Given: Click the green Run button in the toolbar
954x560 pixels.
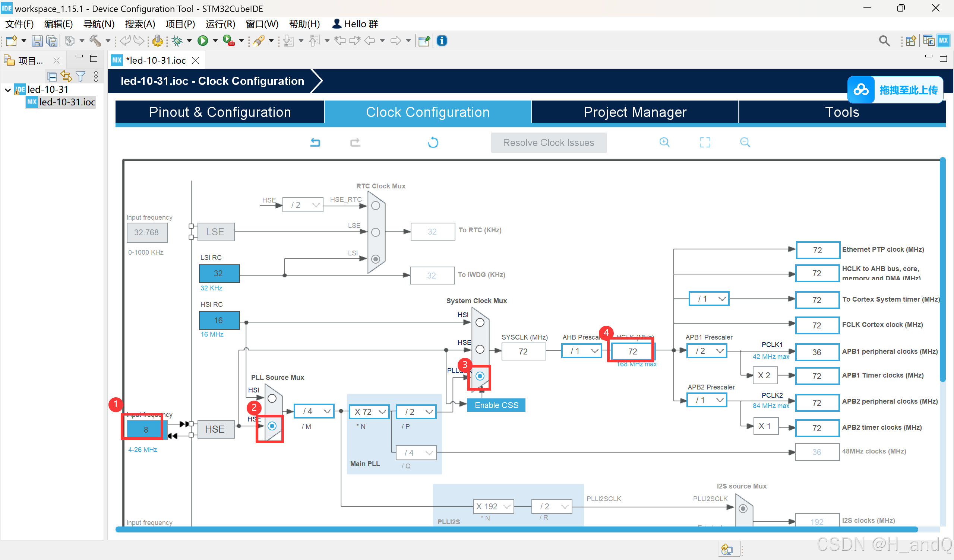Looking at the screenshot, I should pos(203,41).
